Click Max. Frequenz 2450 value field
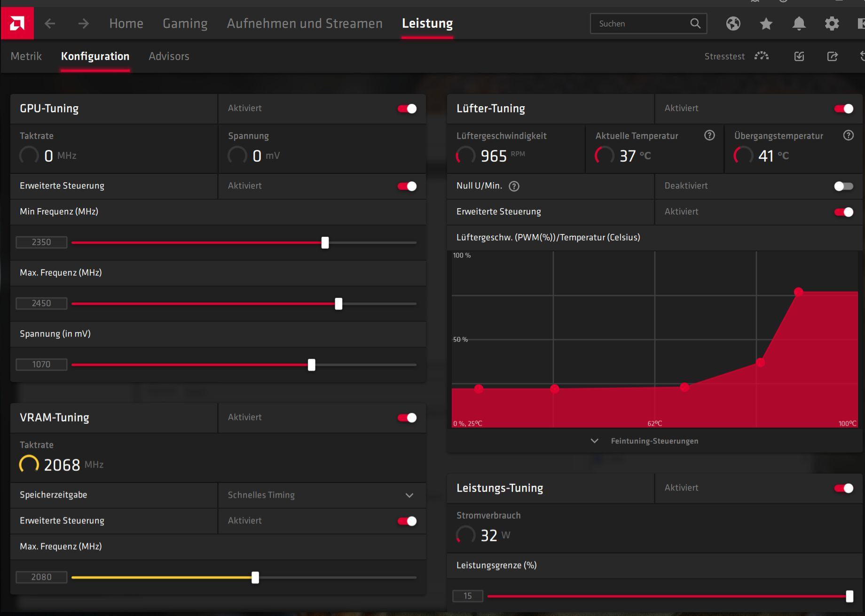The height and width of the screenshot is (616, 865). click(41, 303)
